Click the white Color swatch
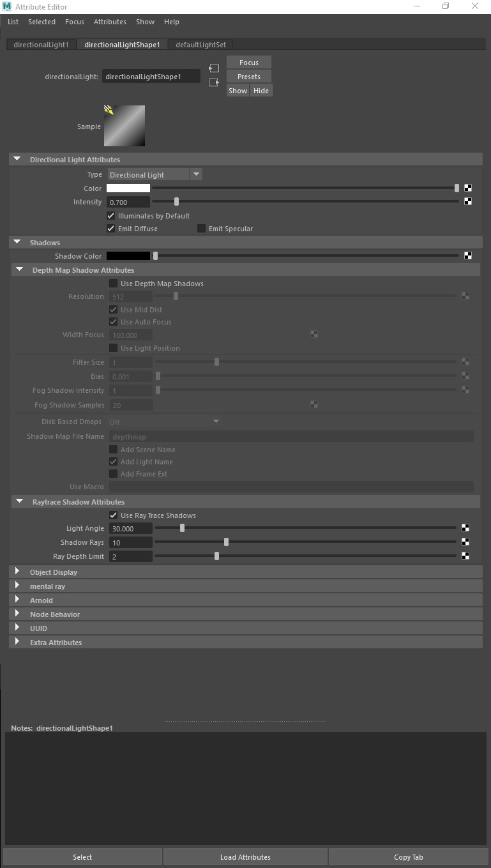This screenshot has height=868, width=491. pos(128,188)
